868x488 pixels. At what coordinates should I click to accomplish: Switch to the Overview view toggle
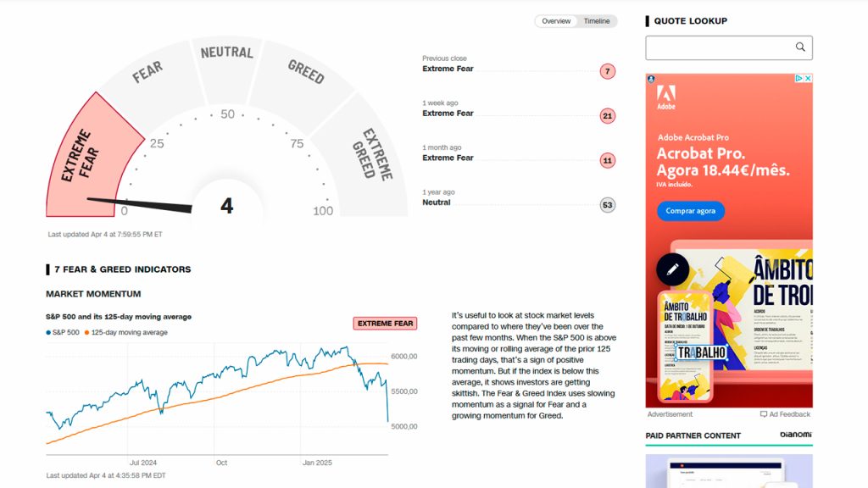(x=556, y=21)
